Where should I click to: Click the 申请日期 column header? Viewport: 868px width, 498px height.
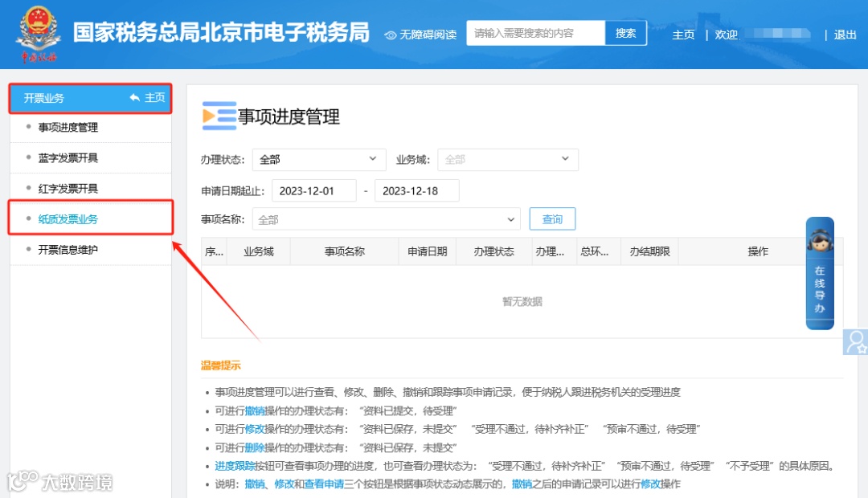point(428,251)
